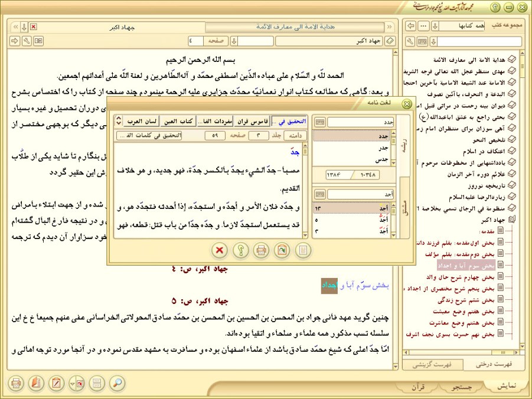The width and height of the screenshot is (532, 399).
Task: Click the down arrow of the main text scrollbar
Action: click(x=395, y=367)
